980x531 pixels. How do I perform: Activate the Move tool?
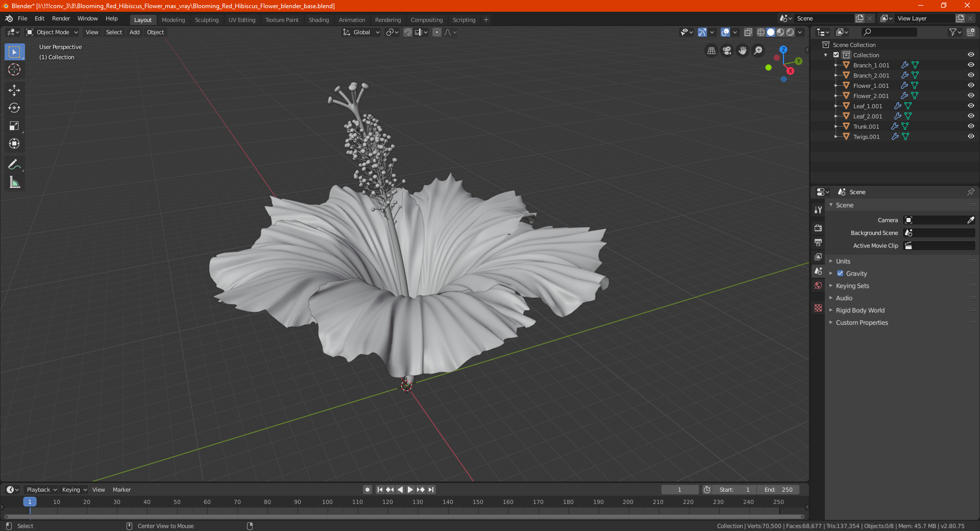pos(14,90)
